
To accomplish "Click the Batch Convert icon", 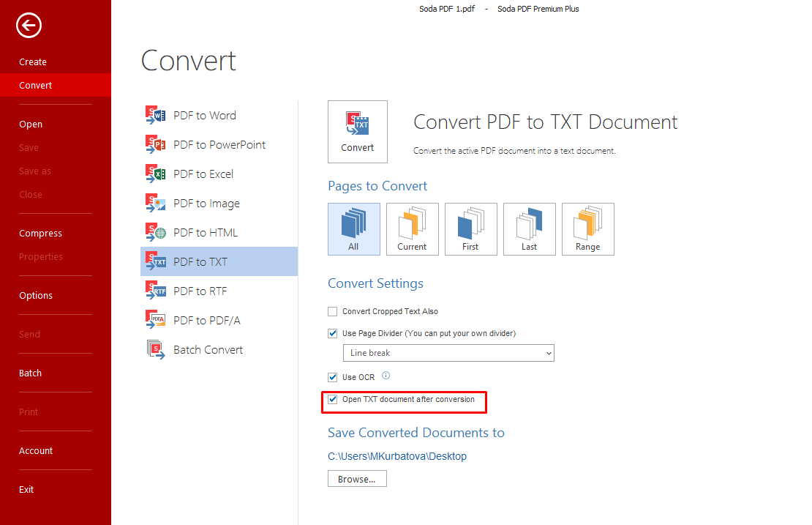I will 155,349.
